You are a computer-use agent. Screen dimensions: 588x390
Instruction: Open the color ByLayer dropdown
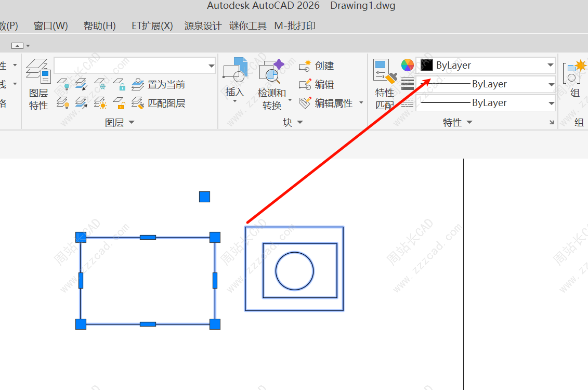[550, 66]
